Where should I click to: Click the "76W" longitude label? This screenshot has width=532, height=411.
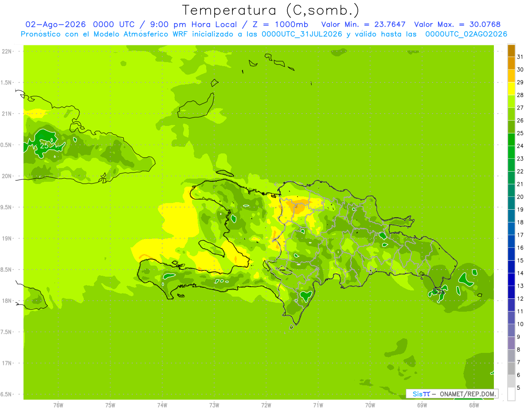pos(58,405)
